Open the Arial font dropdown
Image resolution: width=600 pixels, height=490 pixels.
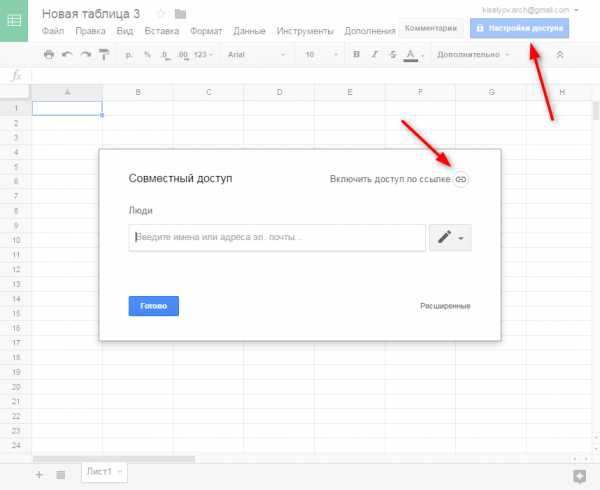256,55
